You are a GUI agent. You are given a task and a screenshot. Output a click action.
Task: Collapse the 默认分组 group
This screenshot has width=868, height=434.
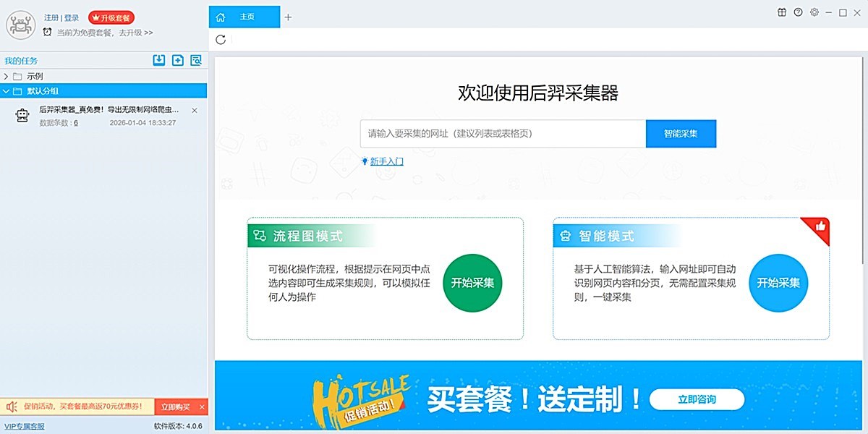[x=7, y=91]
